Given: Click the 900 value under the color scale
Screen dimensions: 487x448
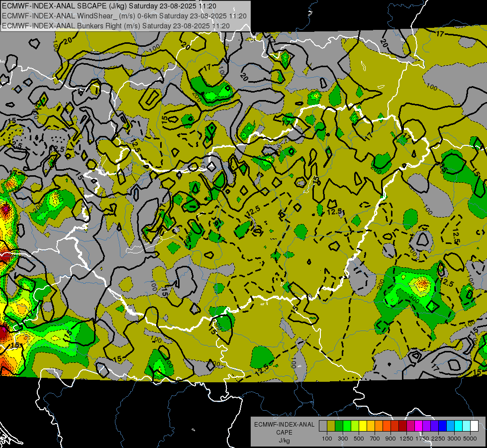Looking at the screenshot, I should click(x=390, y=439).
